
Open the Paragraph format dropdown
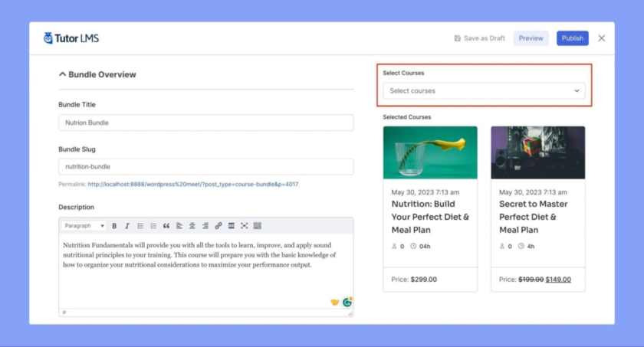point(84,226)
